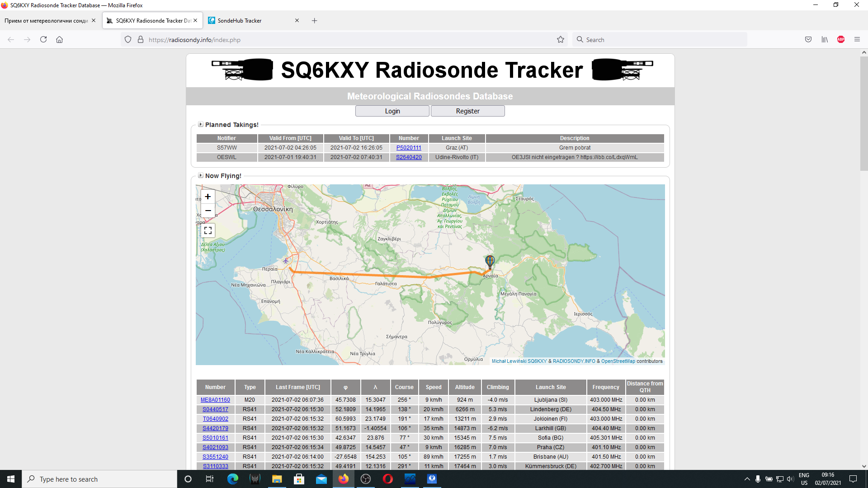Collapse the Now Flying section

(200, 176)
